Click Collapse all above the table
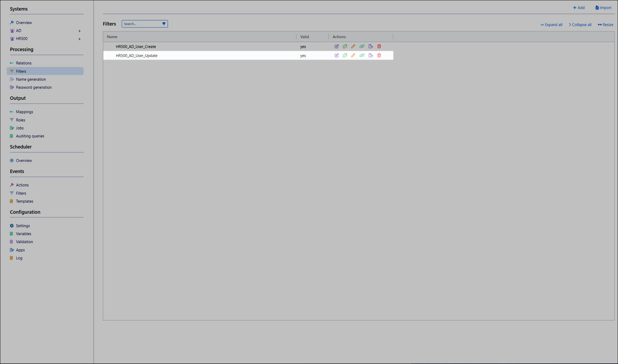 (580, 25)
